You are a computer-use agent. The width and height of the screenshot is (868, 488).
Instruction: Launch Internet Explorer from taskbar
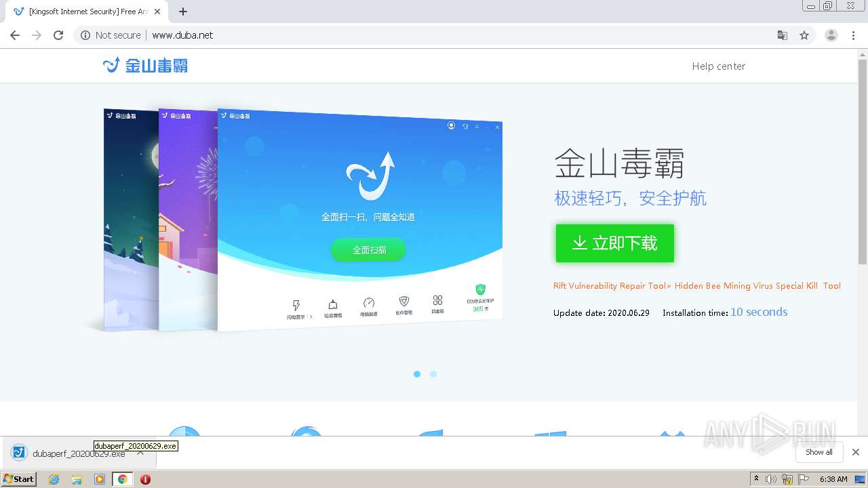[54, 479]
